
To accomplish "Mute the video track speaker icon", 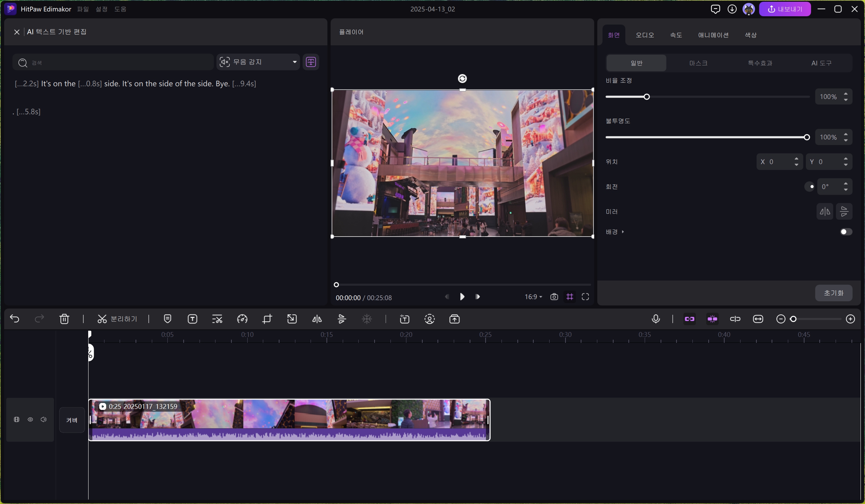I will coord(44,420).
